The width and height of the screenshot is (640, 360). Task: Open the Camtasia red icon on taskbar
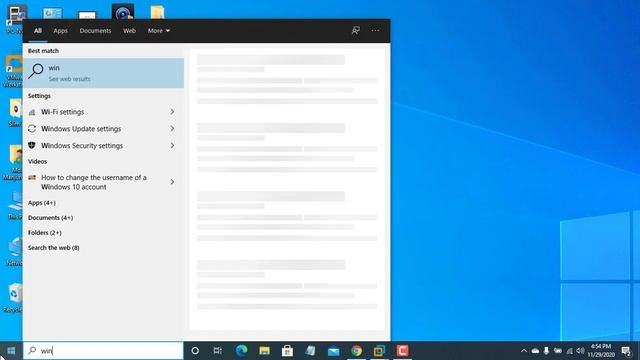[402, 351]
